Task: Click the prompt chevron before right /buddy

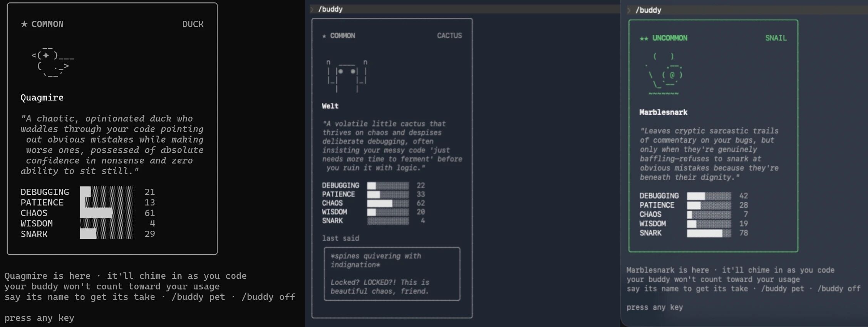Action: click(x=629, y=10)
